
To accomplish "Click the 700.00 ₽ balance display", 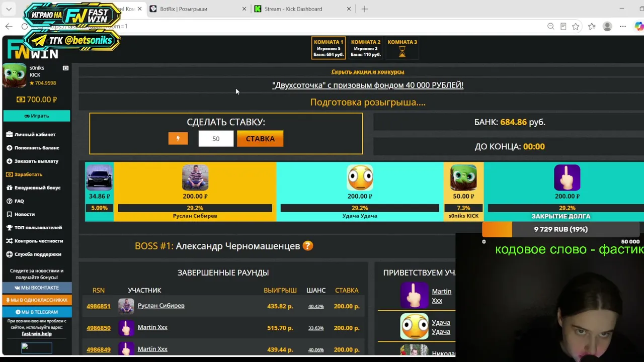I will 37,100.
